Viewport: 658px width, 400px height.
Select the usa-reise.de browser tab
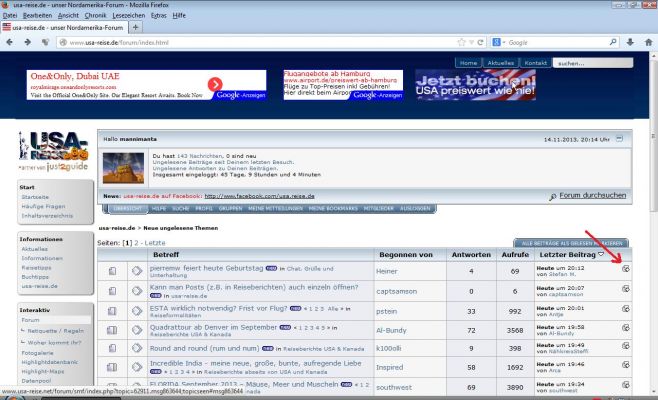coord(63,27)
